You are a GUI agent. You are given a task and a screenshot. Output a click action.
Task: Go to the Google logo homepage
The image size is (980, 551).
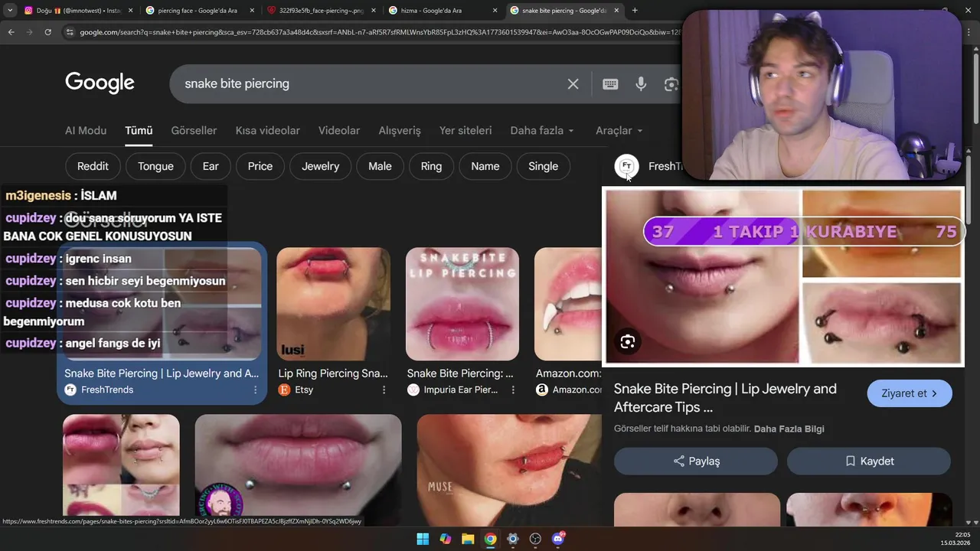click(x=100, y=83)
